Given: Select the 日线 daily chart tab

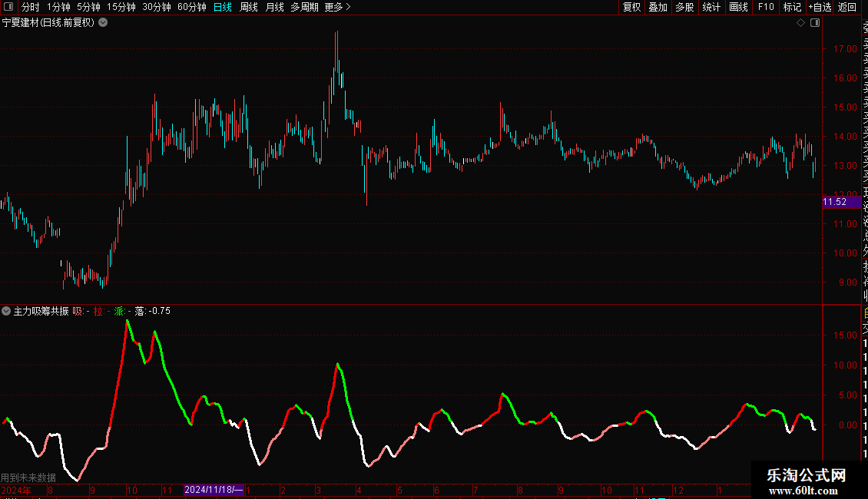Looking at the screenshot, I should pos(223,7).
